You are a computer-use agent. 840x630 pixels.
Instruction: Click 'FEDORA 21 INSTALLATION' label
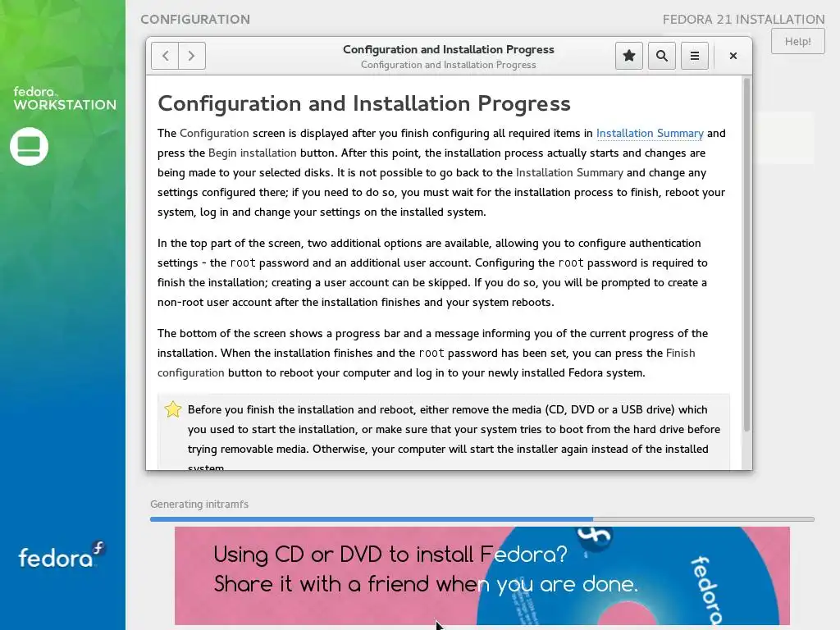click(x=743, y=20)
